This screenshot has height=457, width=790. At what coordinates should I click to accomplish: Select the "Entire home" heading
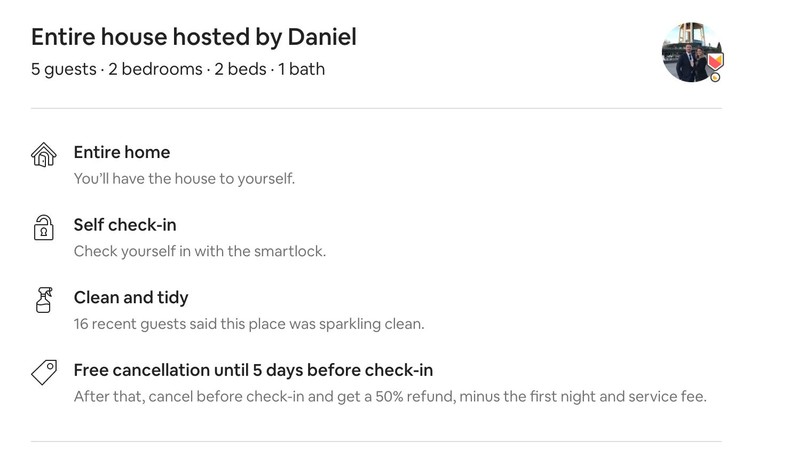pyautogui.click(x=122, y=152)
